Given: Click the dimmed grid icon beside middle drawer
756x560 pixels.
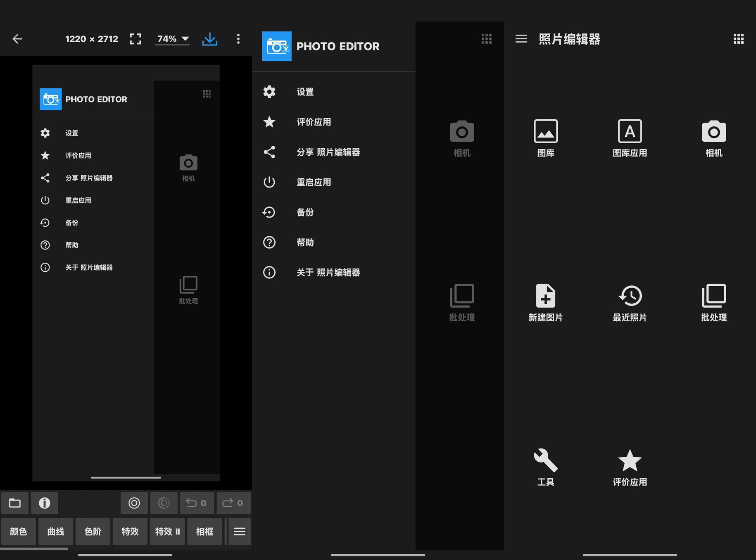Looking at the screenshot, I should click(487, 39).
